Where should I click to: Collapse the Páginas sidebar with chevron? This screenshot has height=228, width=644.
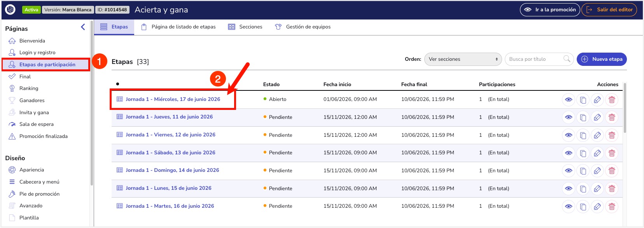click(x=83, y=27)
